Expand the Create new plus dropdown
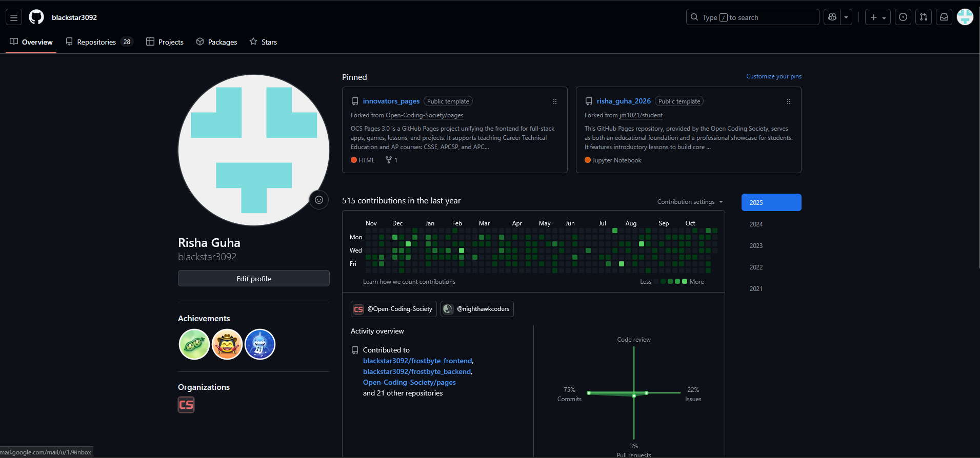 click(878, 17)
